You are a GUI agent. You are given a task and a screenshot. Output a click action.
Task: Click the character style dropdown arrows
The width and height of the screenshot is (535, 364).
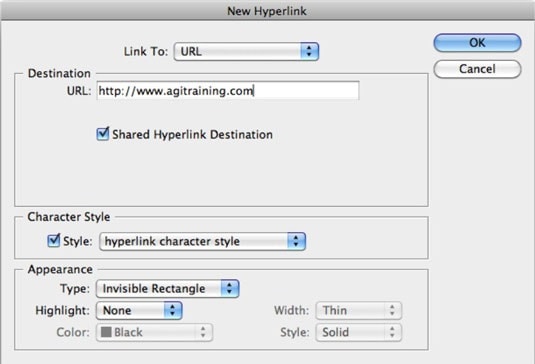point(296,242)
